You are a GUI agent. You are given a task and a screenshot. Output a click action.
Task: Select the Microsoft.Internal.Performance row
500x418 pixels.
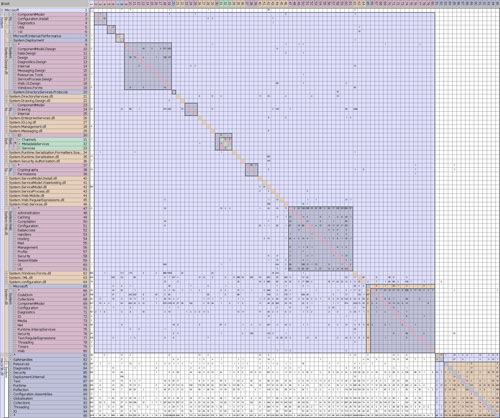[x=48, y=36]
